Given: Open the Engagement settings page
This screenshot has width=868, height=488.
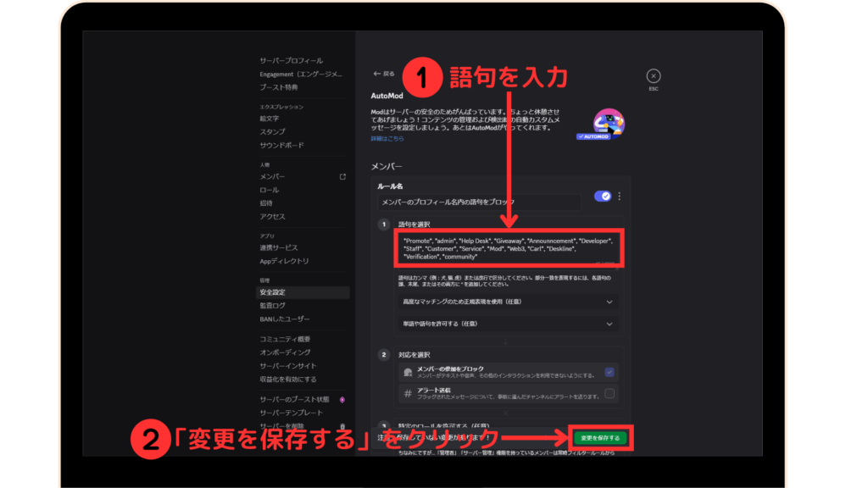Looking at the screenshot, I should coord(301,75).
